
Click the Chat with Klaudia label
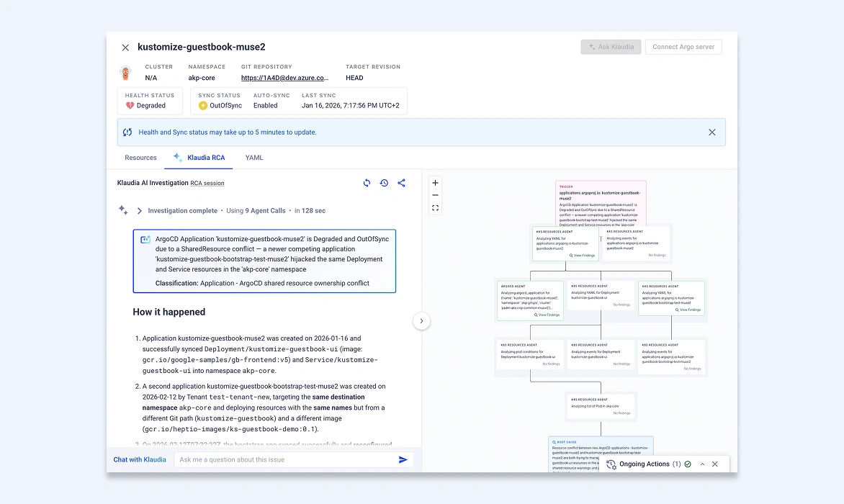pyautogui.click(x=140, y=460)
